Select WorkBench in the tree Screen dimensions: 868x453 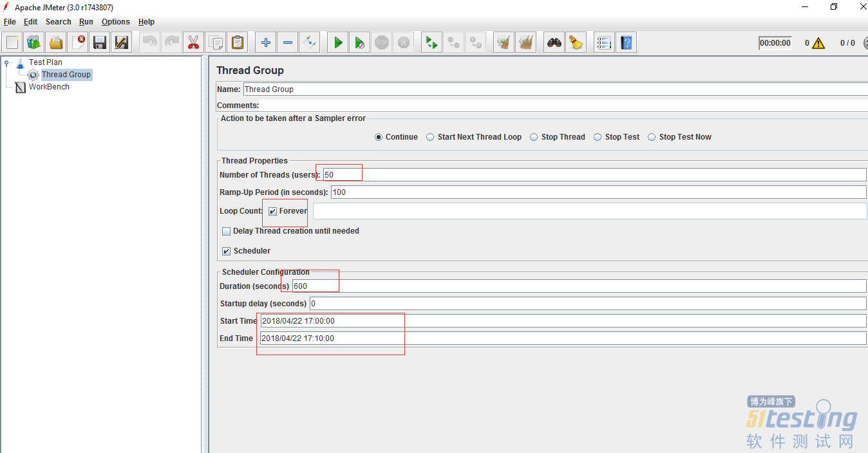point(49,87)
